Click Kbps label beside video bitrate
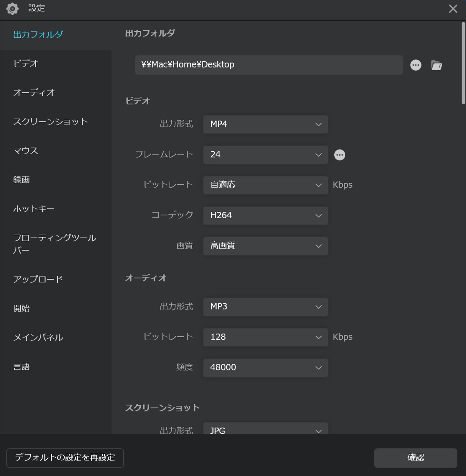The height and width of the screenshot is (476, 466). point(343,185)
